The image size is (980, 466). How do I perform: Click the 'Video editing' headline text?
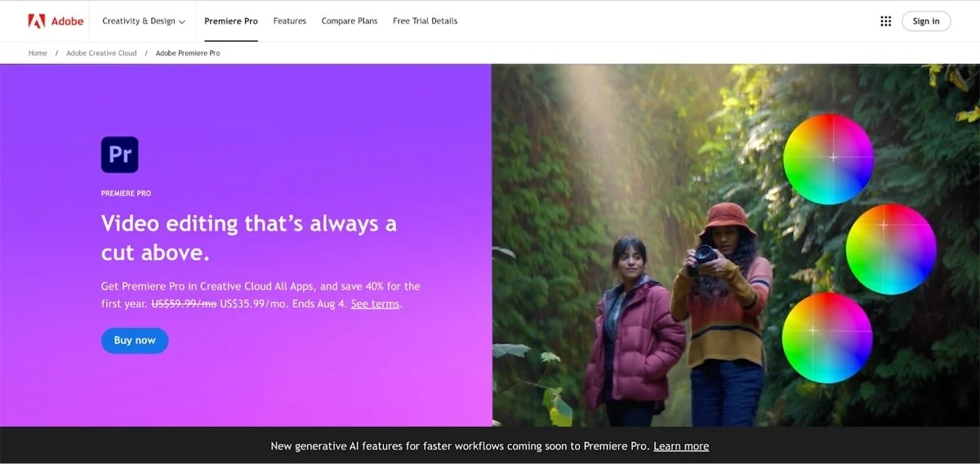click(248, 237)
